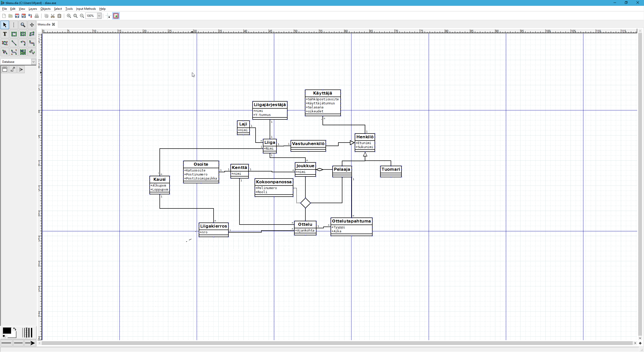
Task: Expand the Database sheet selector
Action: tap(33, 62)
